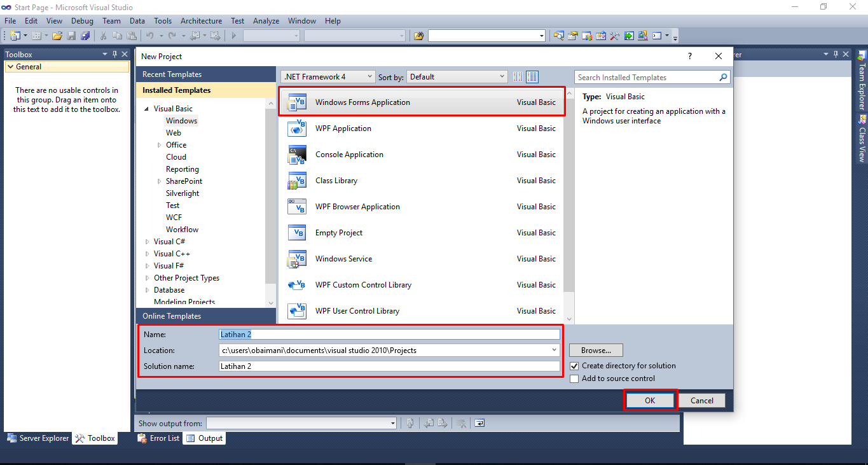Click the New Project toolbar icon
868x465 pixels.
pos(15,36)
